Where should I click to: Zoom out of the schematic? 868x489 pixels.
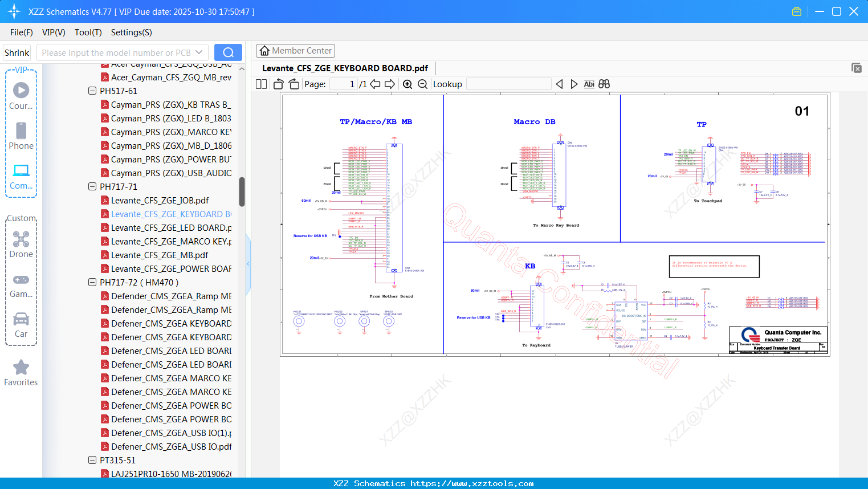pyautogui.click(x=422, y=84)
